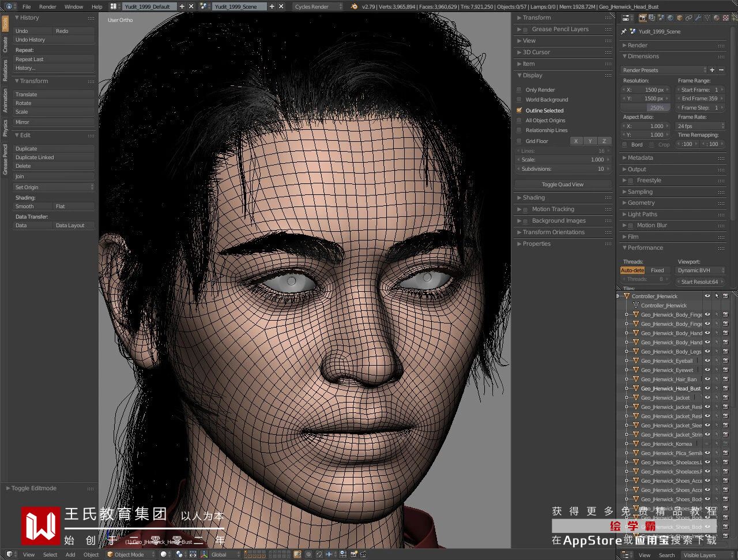The width and height of the screenshot is (738, 560).
Task: Open the viewport Add menu
Action: click(70, 555)
